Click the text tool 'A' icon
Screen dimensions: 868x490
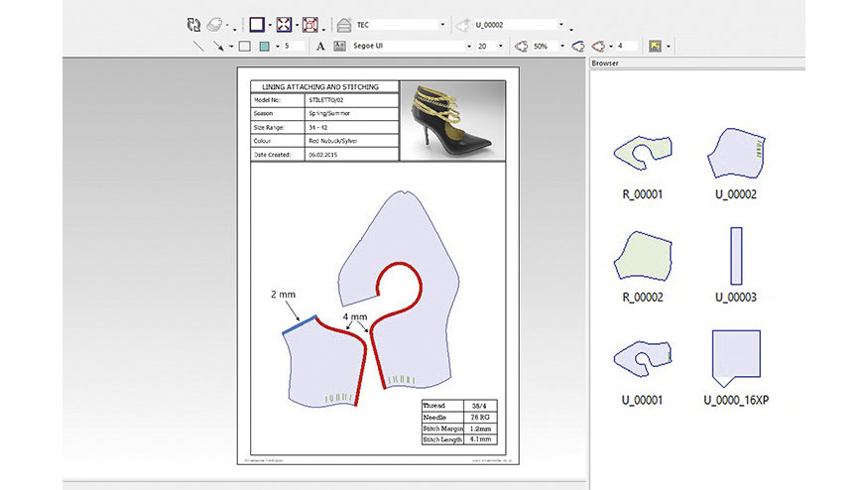click(320, 46)
